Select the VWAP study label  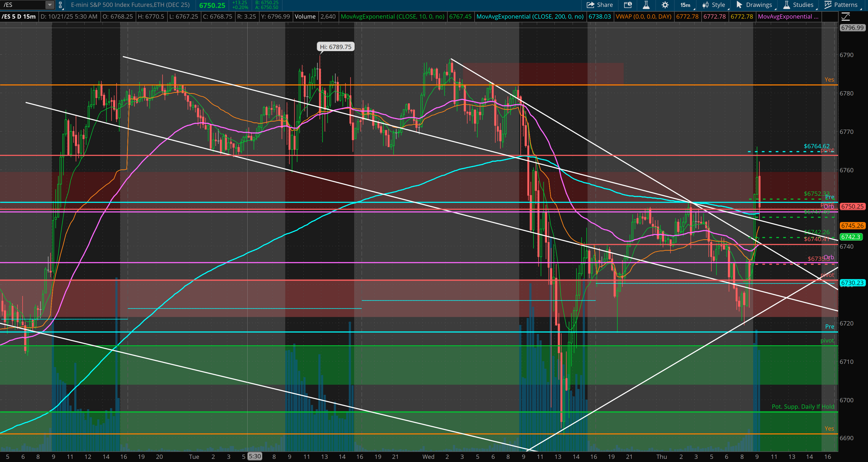(x=643, y=16)
